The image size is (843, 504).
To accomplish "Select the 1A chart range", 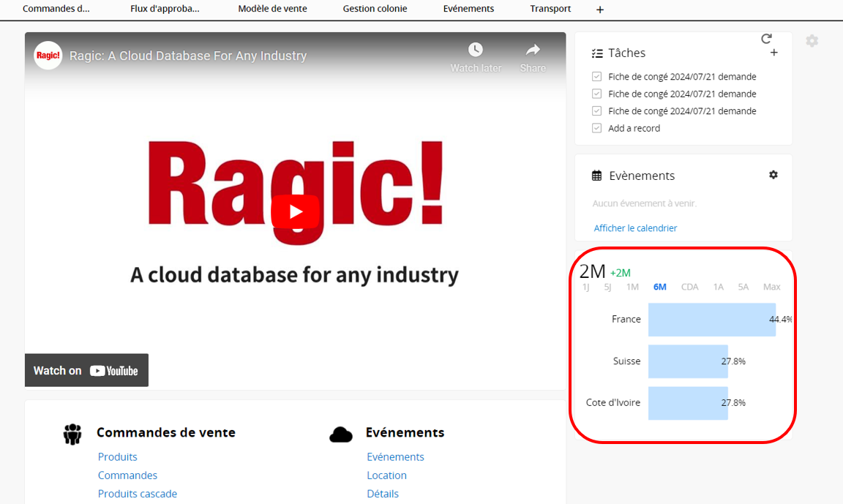I will click(x=719, y=287).
